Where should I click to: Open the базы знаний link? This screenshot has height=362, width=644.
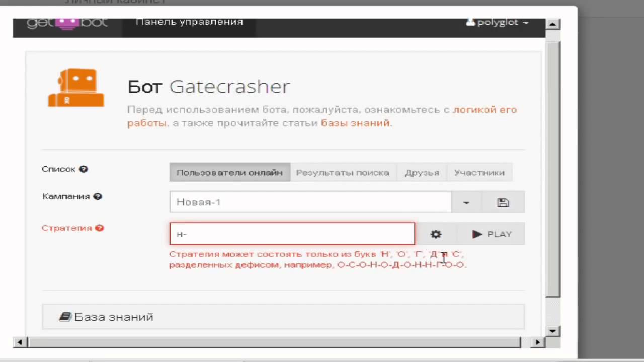pyautogui.click(x=355, y=123)
